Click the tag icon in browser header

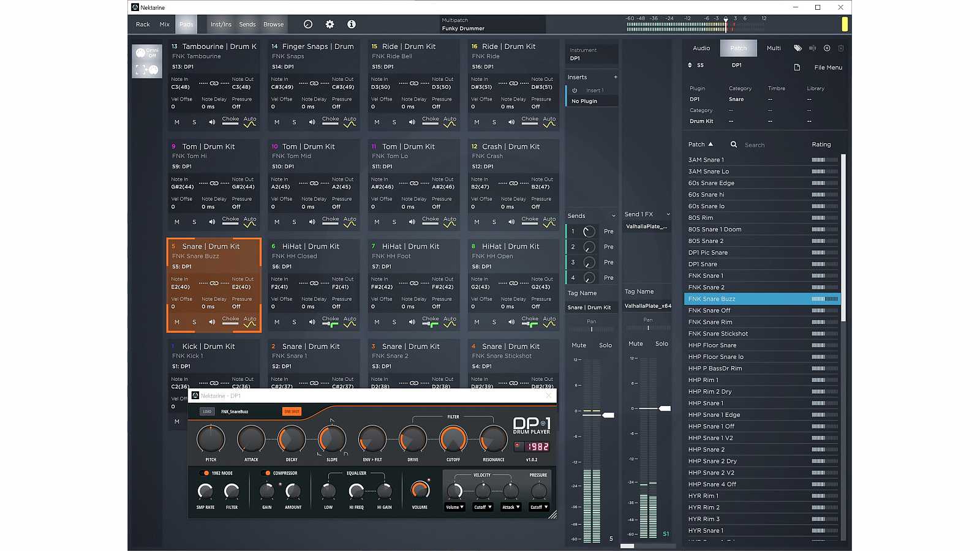tap(797, 48)
